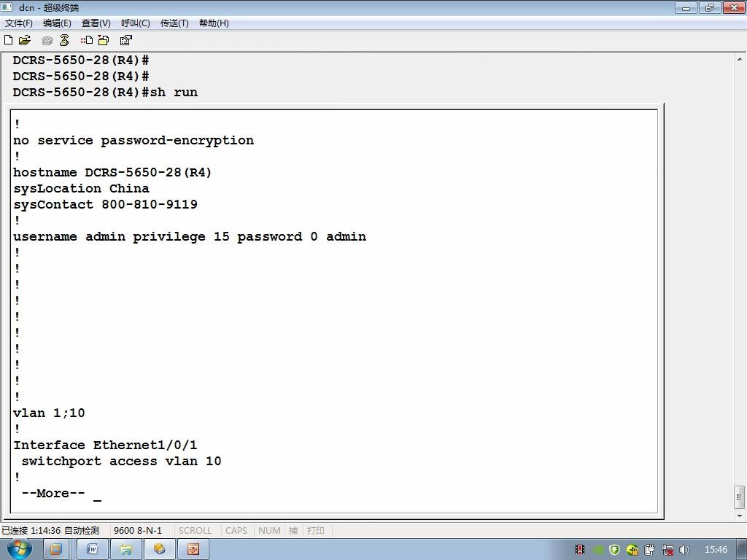Viewport: 747px width, 560px height.
Task: Click the 'username admin privilege 15' line
Action: [x=190, y=237]
